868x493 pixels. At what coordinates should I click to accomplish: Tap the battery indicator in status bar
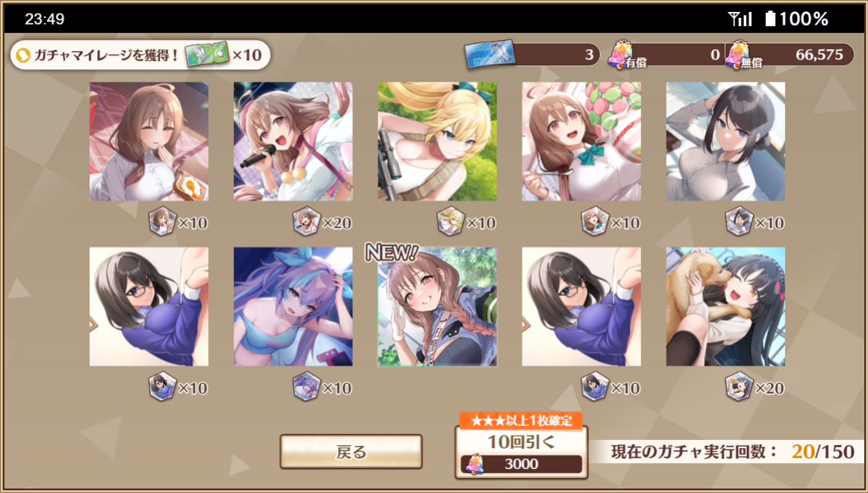tap(770, 19)
